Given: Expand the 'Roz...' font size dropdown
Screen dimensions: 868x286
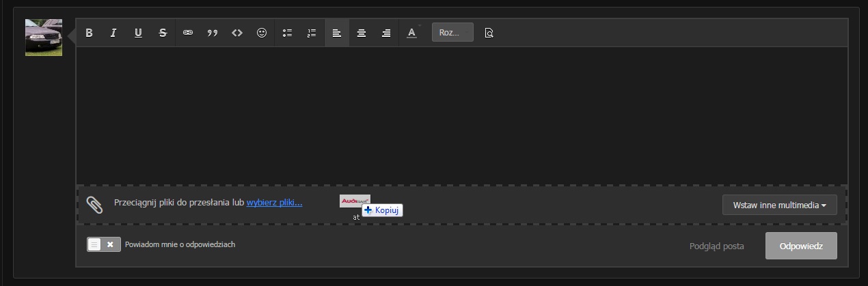Looking at the screenshot, I should (452, 33).
